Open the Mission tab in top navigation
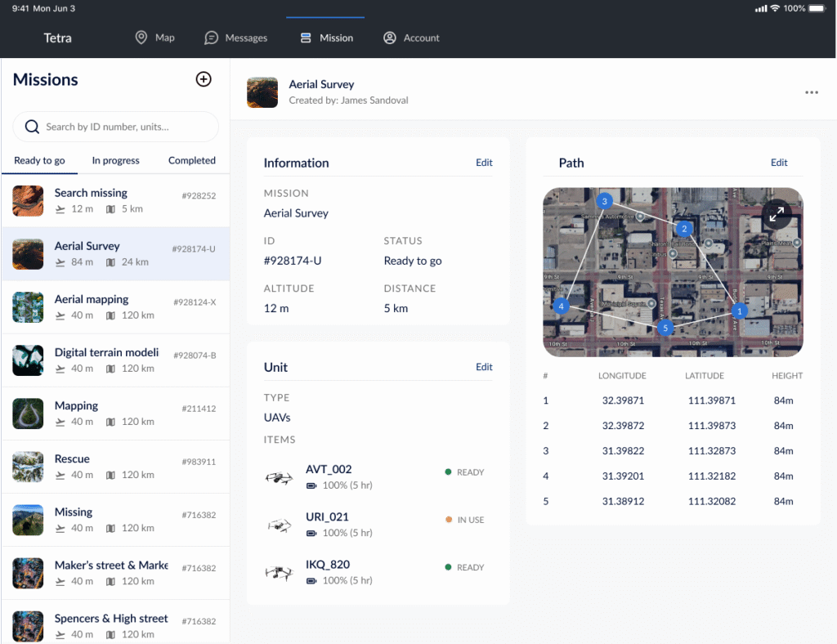The height and width of the screenshot is (644, 837). click(x=327, y=38)
